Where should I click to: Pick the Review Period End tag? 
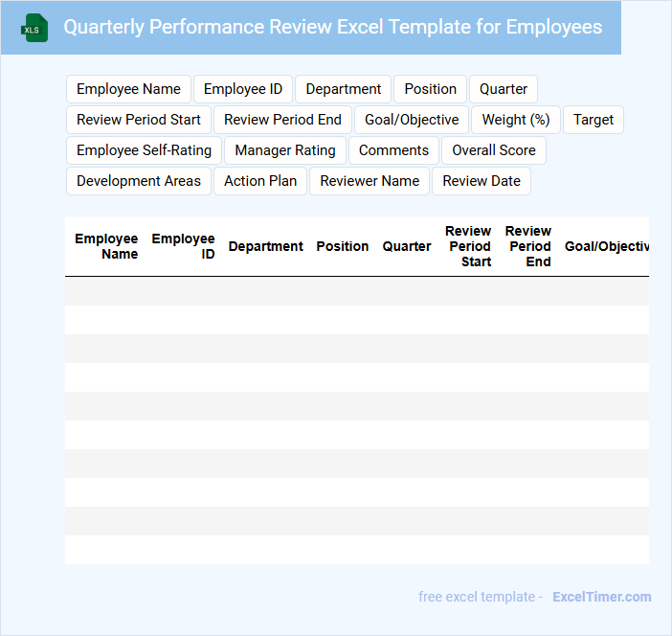(282, 120)
